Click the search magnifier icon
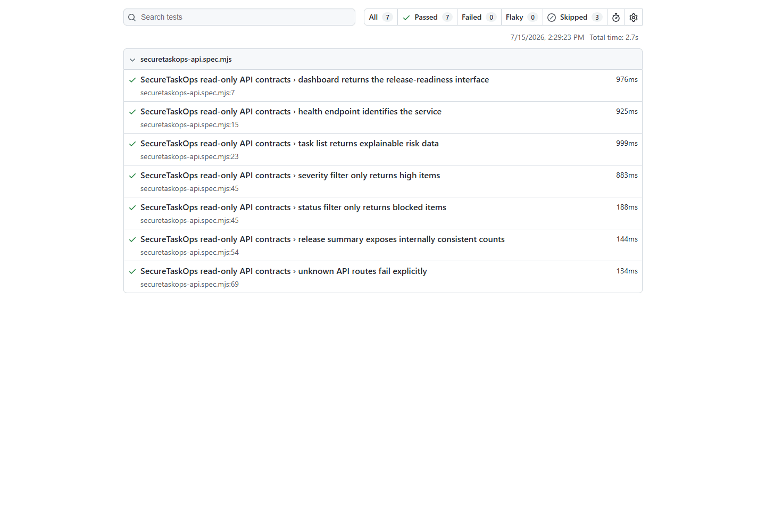The height and width of the screenshot is (532, 766). click(132, 18)
